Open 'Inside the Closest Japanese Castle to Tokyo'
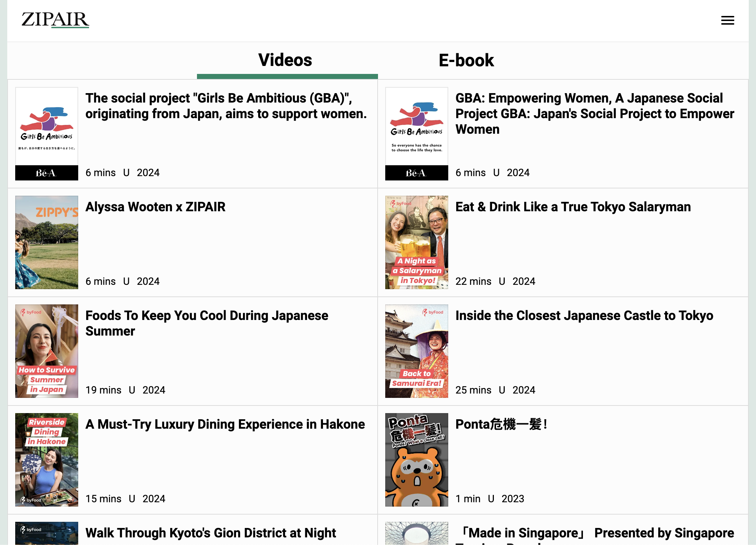 [584, 316]
